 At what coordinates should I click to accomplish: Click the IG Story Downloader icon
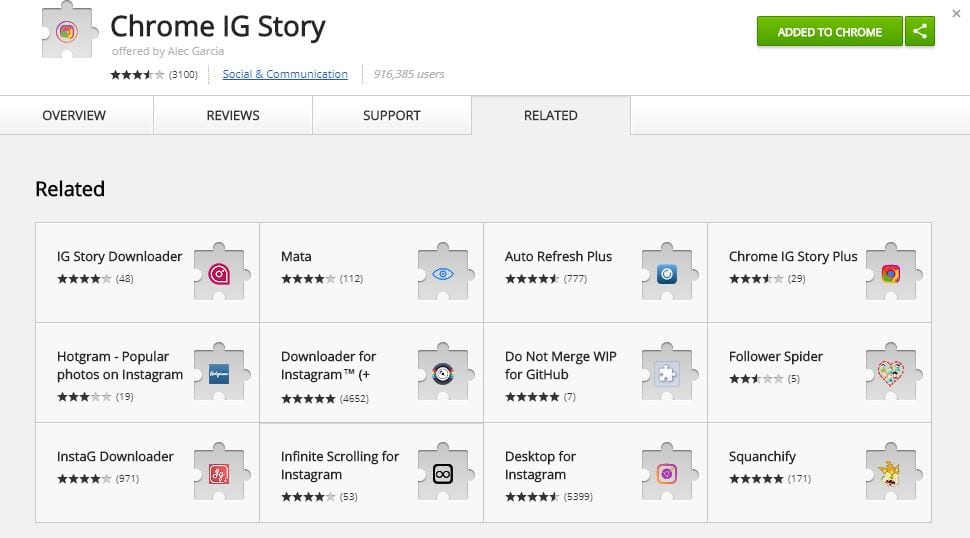(x=221, y=272)
